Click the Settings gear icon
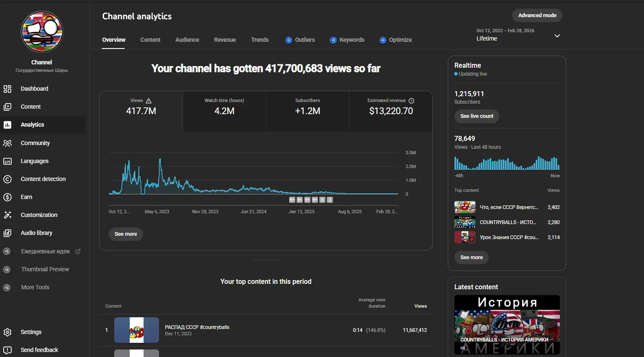This screenshot has height=357, width=644. [x=8, y=332]
